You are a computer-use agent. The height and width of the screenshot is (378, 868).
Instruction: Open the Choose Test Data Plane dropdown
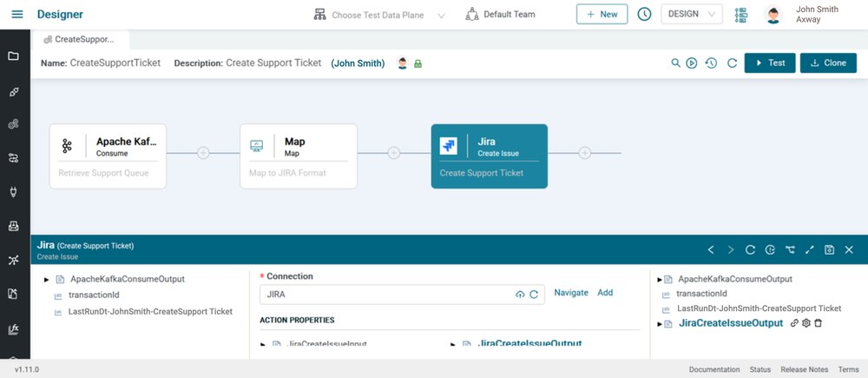(x=380, y=15)
